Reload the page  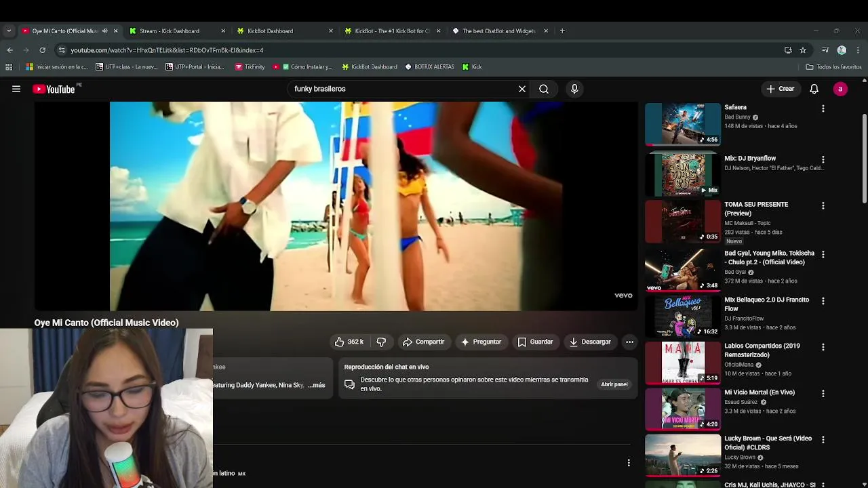click(42, 50)
